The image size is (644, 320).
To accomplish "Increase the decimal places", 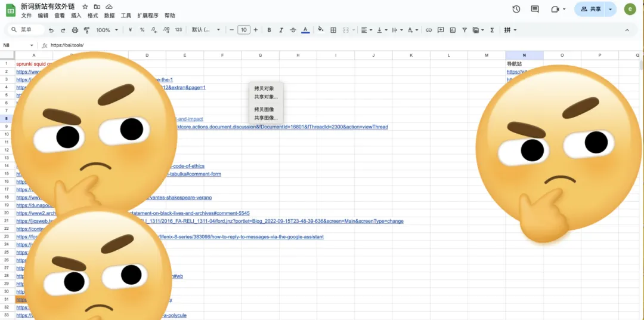I will pyautogui.click(x=166, y=30).
